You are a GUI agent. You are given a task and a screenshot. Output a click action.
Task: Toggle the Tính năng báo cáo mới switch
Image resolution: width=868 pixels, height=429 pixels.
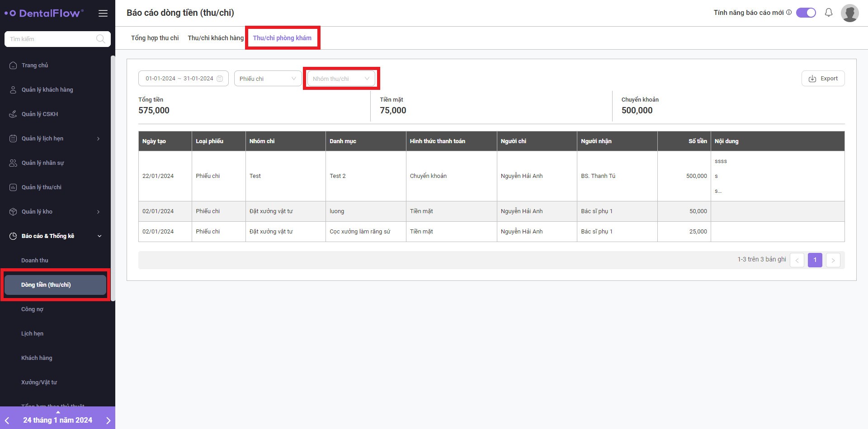[806, 13]
